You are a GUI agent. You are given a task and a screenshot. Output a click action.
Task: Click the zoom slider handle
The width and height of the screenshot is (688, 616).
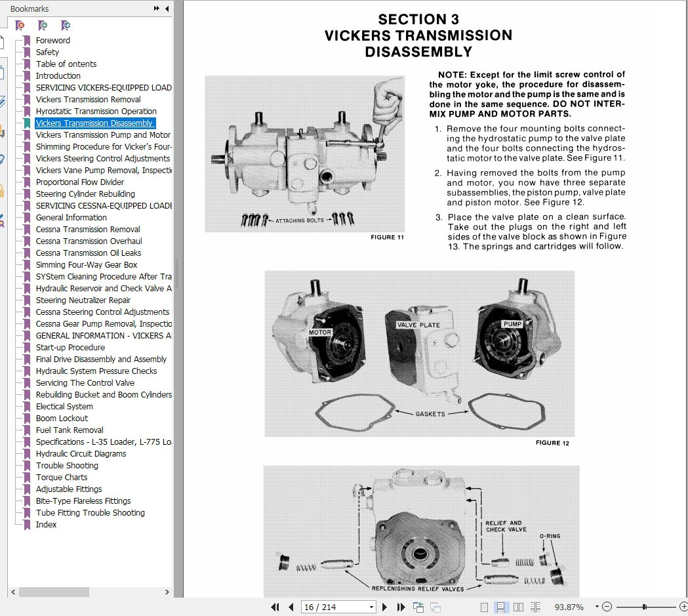(x=644, y=607)
